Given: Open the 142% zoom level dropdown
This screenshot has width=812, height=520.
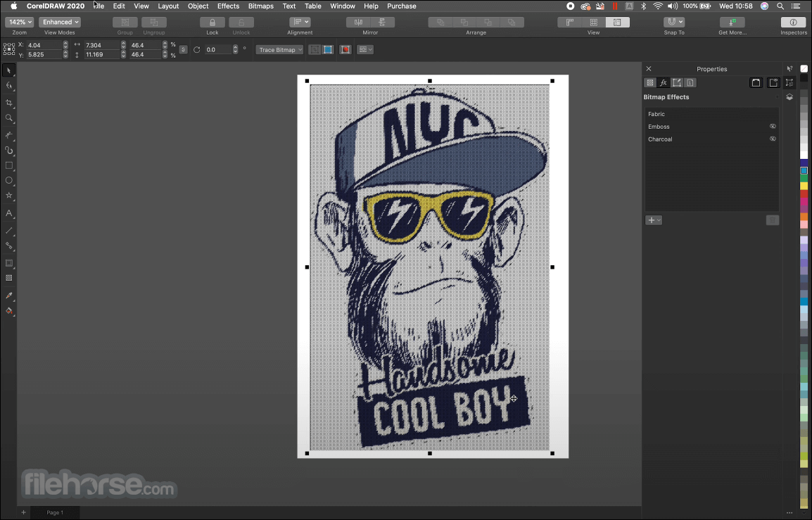Looking at the screenshot, I should click(x=20, y=23).
